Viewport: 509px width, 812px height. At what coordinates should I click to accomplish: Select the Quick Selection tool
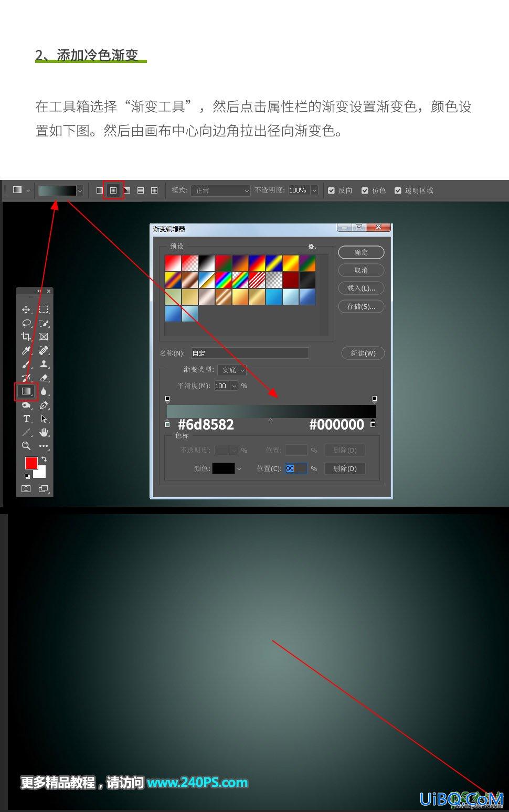[44, 323]
